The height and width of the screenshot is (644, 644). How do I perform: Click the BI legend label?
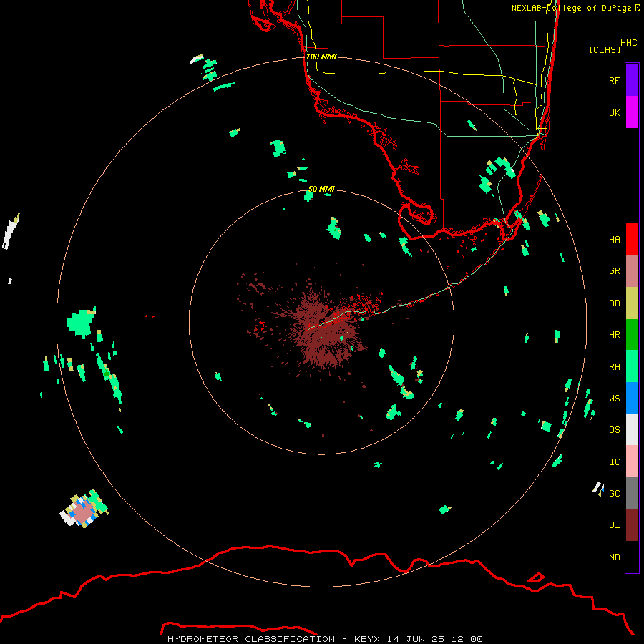point(614,525)
